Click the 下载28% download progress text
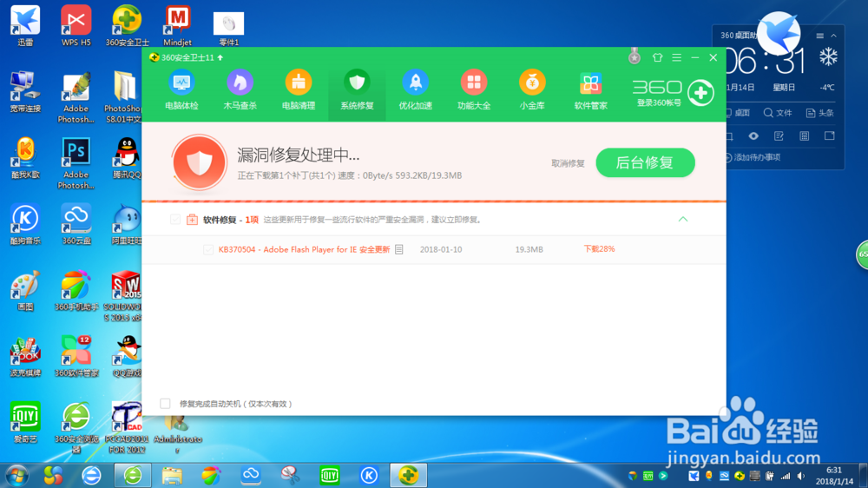Viewport: 868px width, 488px height. 599,249
